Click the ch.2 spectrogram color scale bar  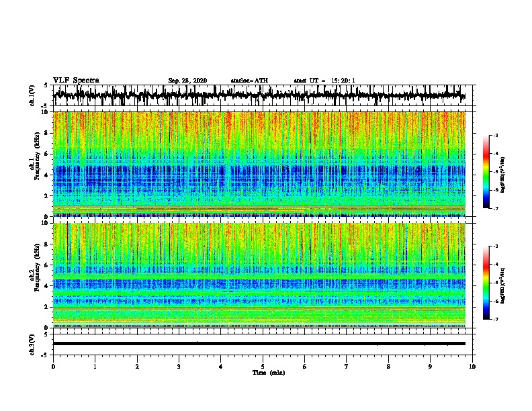[486, 283]
